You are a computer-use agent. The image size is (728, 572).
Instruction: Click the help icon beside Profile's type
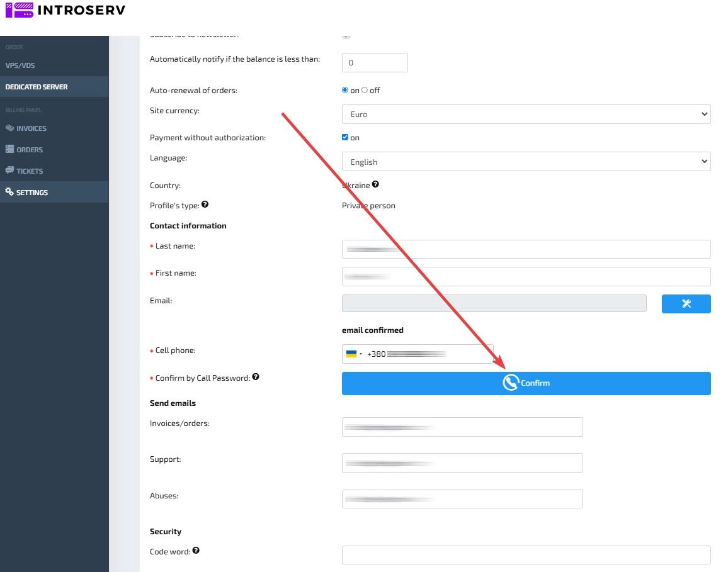[x=205, y=205]
